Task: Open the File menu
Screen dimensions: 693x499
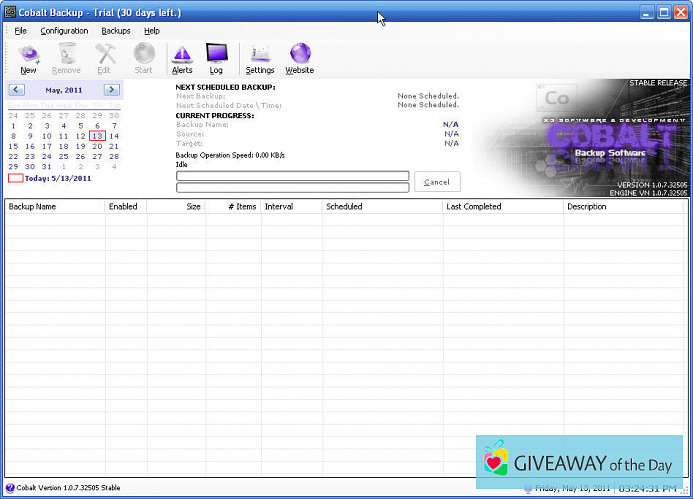Action: point(21,31)
